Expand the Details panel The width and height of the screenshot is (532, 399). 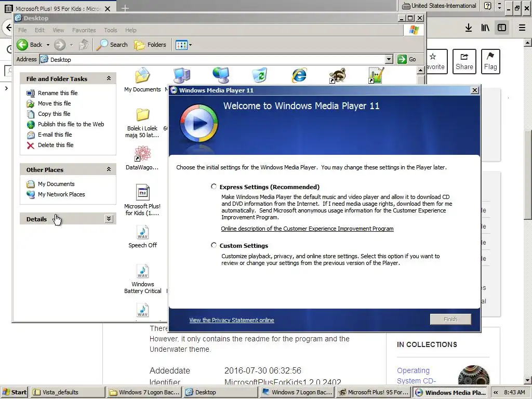pos(109,219)
